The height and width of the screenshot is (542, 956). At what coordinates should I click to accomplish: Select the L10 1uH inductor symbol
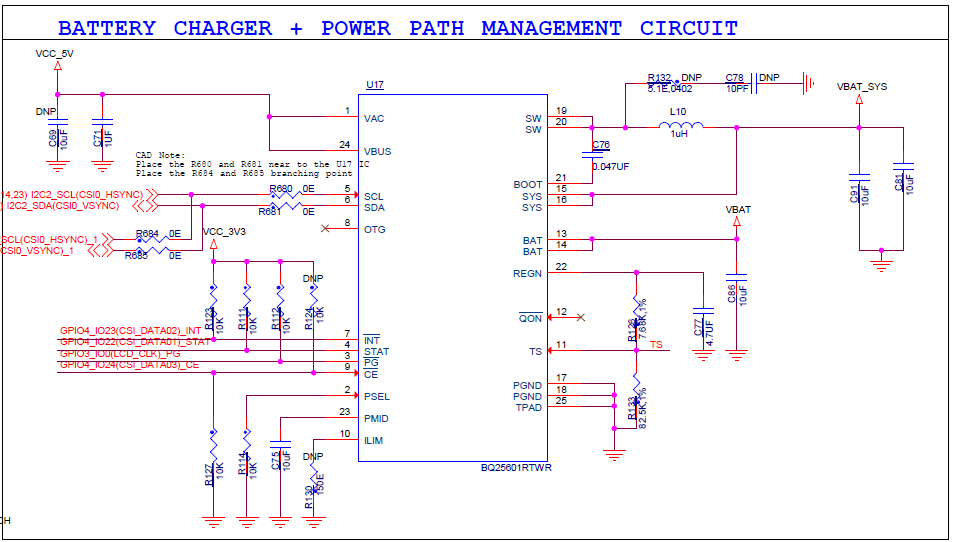pyautogui.click(x=680, y=126)
